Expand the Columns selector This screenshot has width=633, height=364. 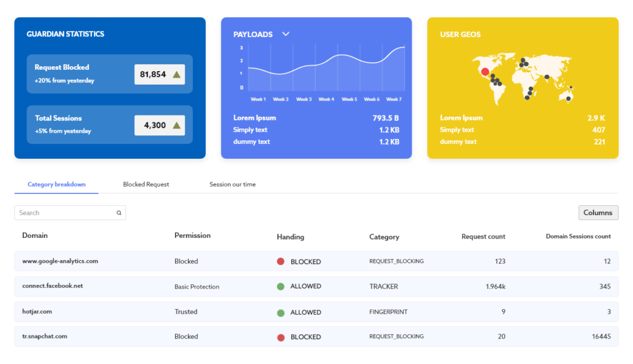(598, 212)
